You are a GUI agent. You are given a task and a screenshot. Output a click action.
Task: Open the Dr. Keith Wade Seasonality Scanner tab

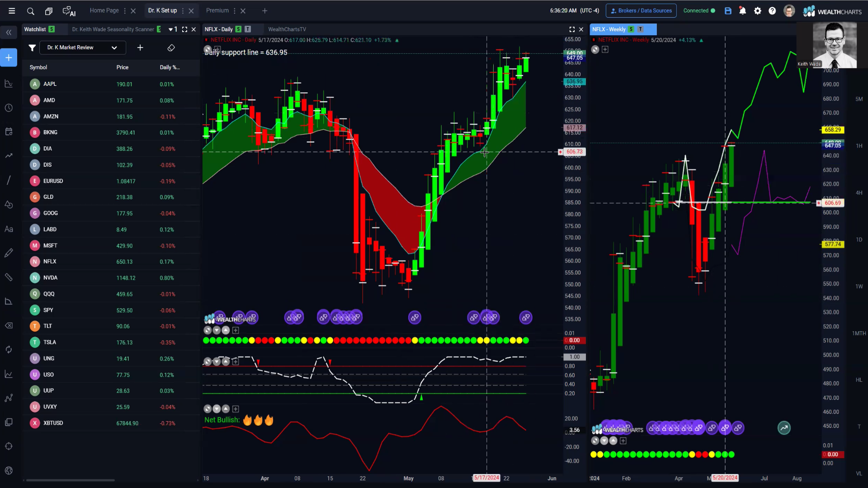click(x=113, y=29)
